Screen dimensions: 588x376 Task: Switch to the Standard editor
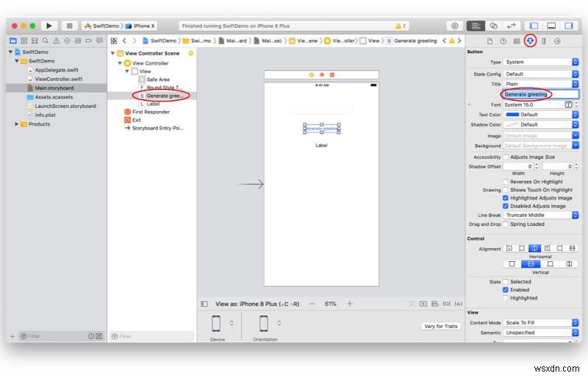point(476,26)
